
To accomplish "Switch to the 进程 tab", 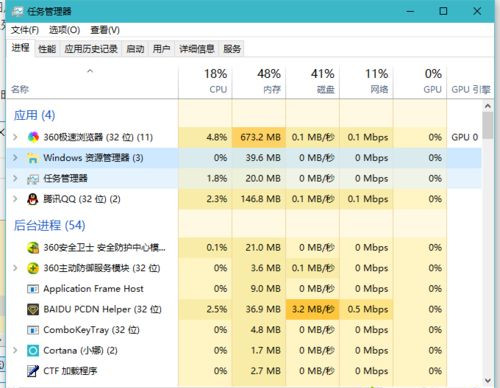I will click(x=20, y=48).
